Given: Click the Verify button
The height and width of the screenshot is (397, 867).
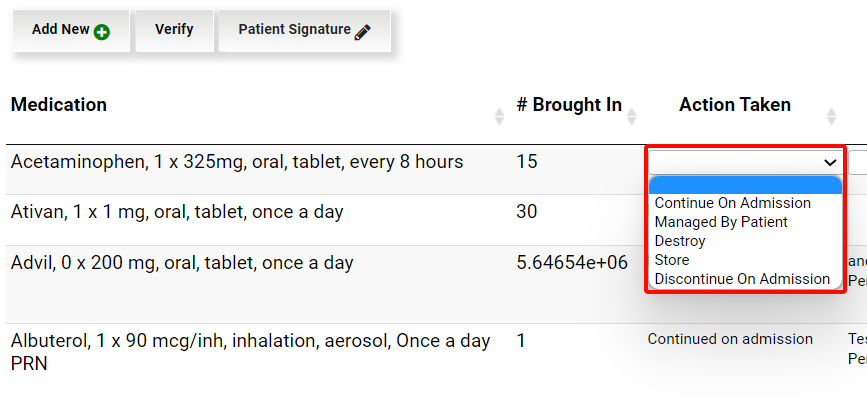Looking at the screenshot, I should (174, 30).
